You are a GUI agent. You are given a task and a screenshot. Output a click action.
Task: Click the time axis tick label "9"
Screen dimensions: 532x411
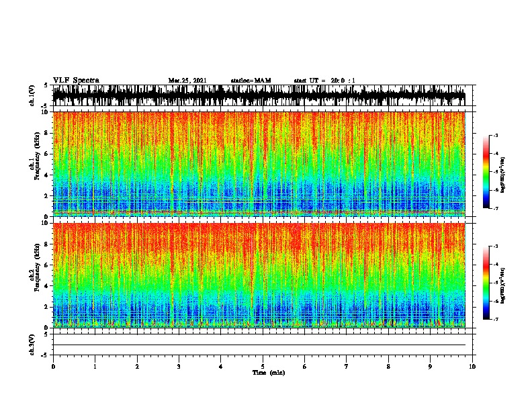[430, 367]
